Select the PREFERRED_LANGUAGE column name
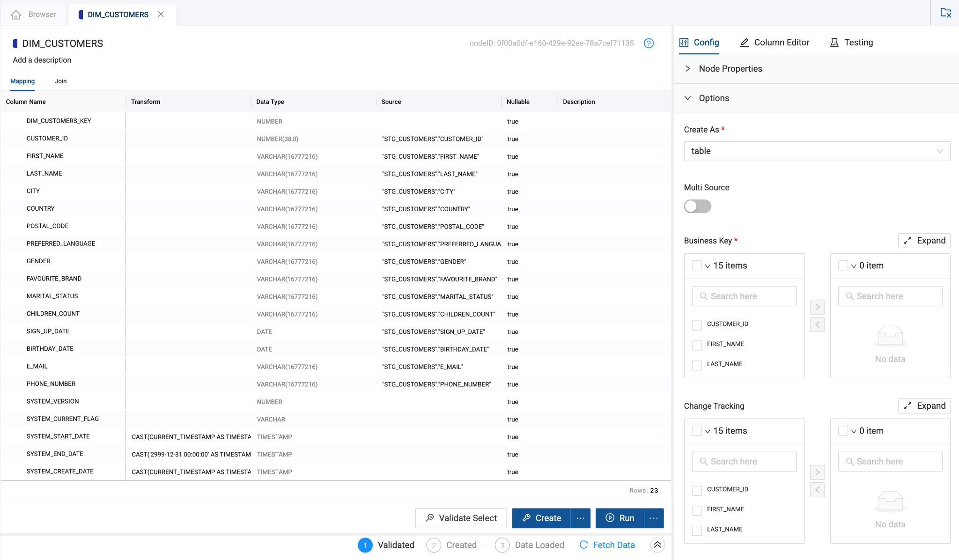 tap(61, 243)
